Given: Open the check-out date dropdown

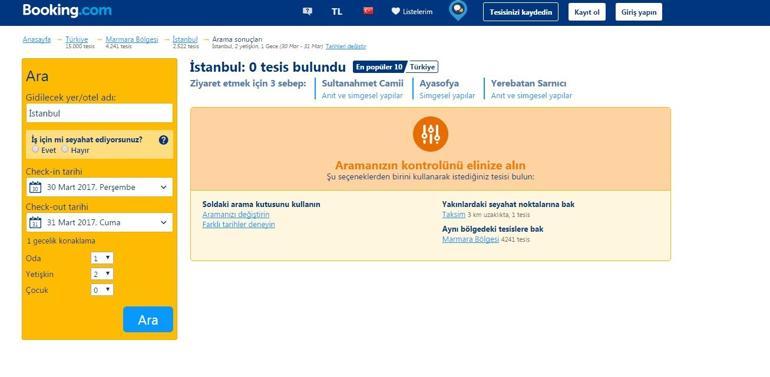Looking at the screenshot, I should (x=99, y=222).
